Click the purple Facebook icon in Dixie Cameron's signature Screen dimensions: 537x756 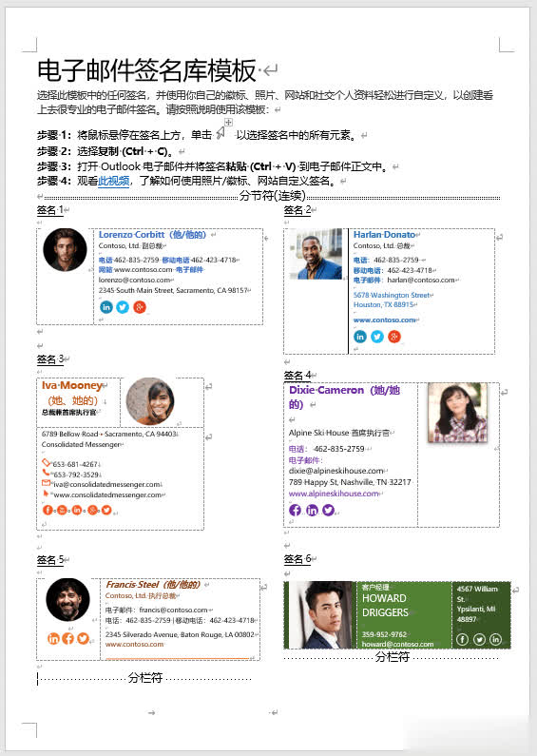[x=295, y=510]
